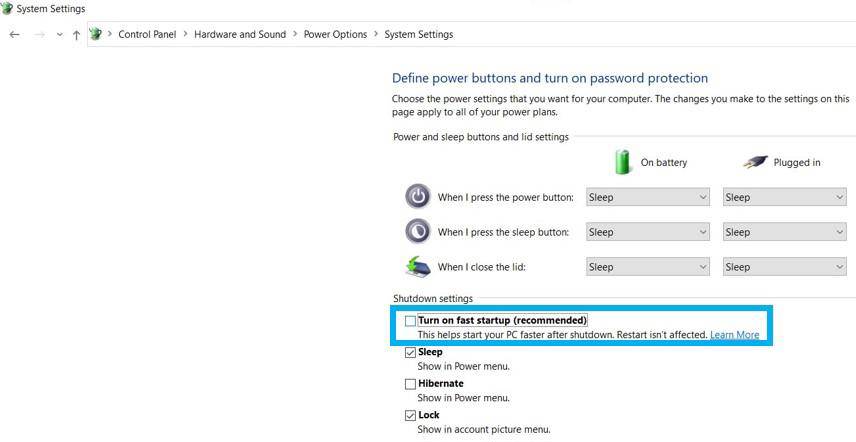Enable Turn on fast startup checkbox
This screenshot has height=442, width=856.
410,321
